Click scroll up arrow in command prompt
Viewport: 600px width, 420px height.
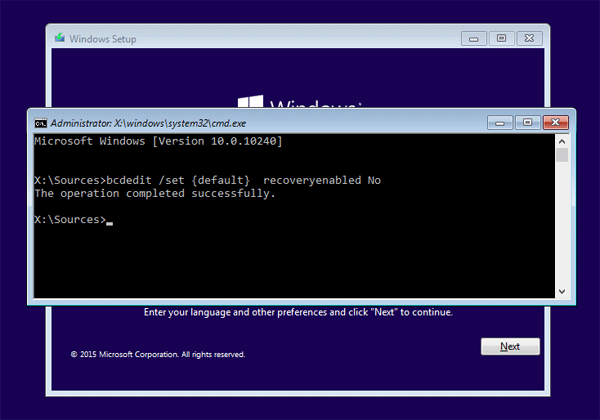tap(562, 142)
